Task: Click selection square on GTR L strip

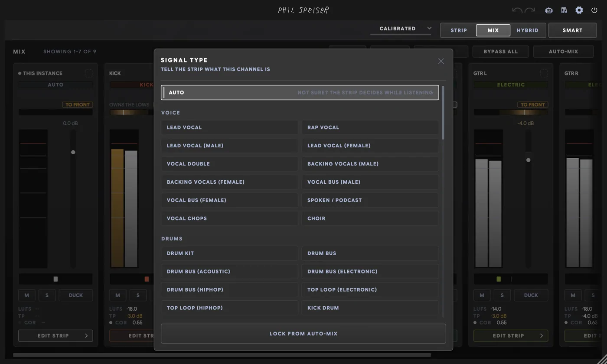Action: point(544,73)
